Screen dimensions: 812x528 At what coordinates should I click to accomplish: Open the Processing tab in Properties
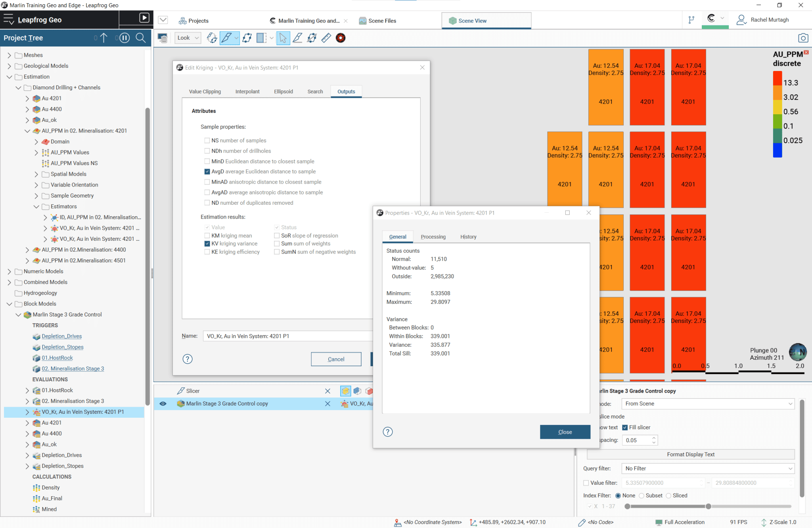coord(433,237)
